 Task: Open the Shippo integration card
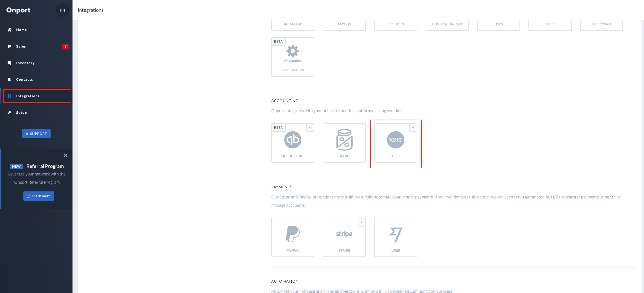pos(550,25)
